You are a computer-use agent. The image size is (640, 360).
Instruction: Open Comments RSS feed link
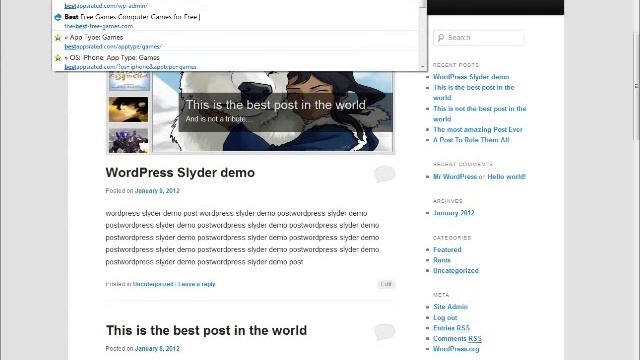click(x=457, y=338)
